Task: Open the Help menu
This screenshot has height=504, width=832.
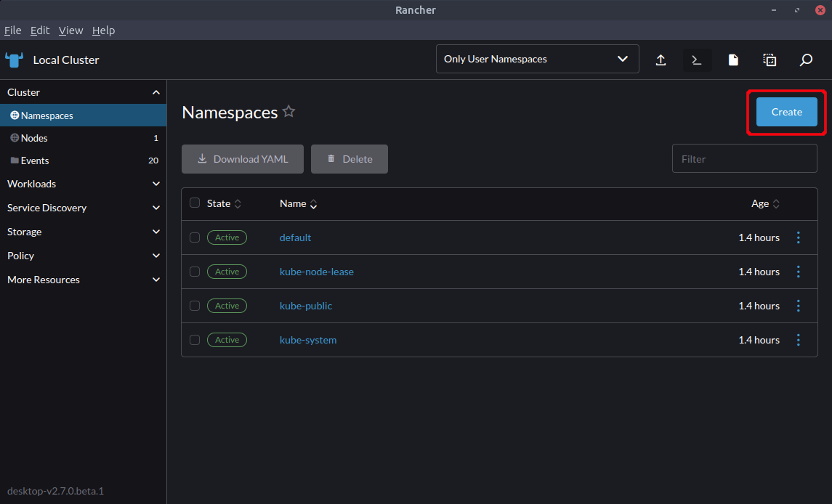Action: coord(103,31)
